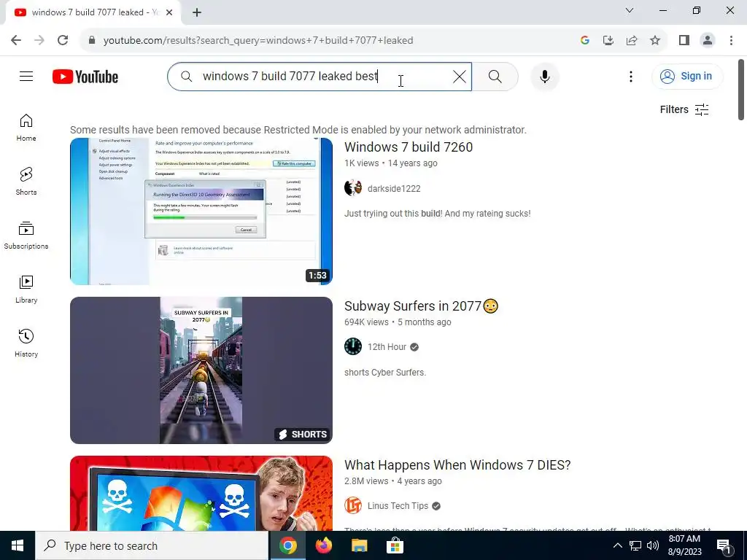Go to Home in sidebar
The image size is (747, 560).
click(x=26, y=128)
